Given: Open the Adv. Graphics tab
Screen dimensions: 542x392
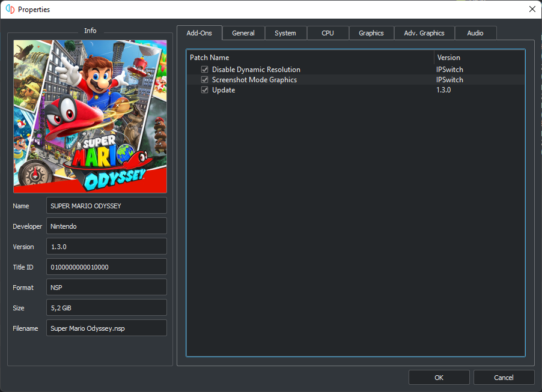Looking at the screenshot, I should pyautogui.click(x=424, y=33).
